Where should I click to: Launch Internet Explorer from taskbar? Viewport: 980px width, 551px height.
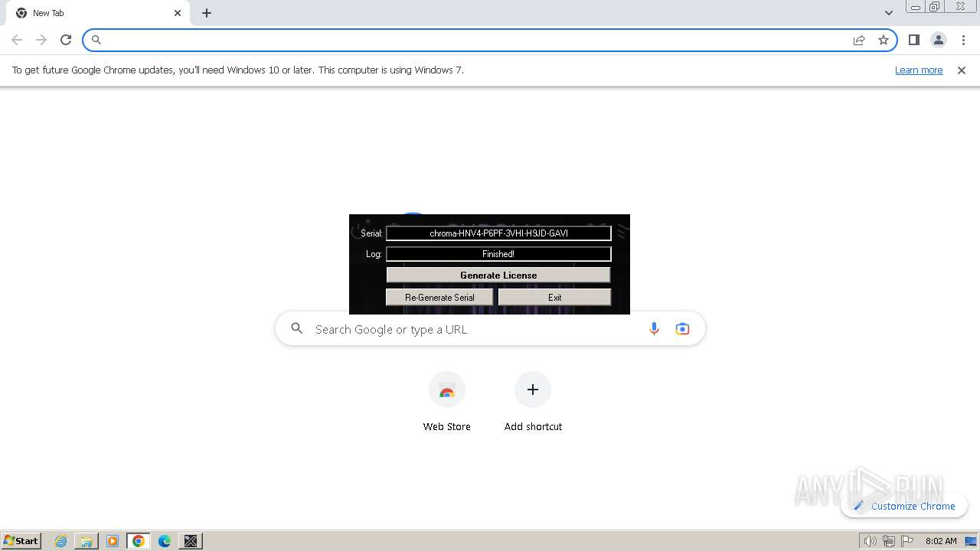coord(60,541)
